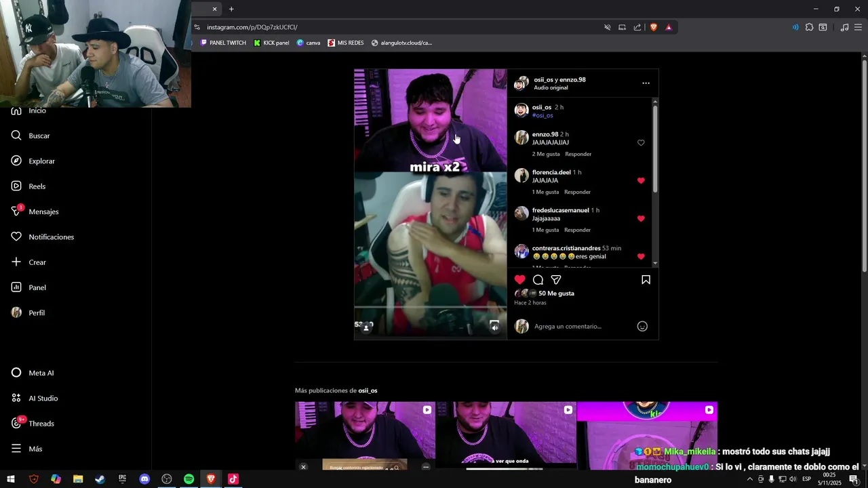Viewport: 868px width, 488px height.
Task: Open third related reel with pink banner
Action: [x=647, y=436]
